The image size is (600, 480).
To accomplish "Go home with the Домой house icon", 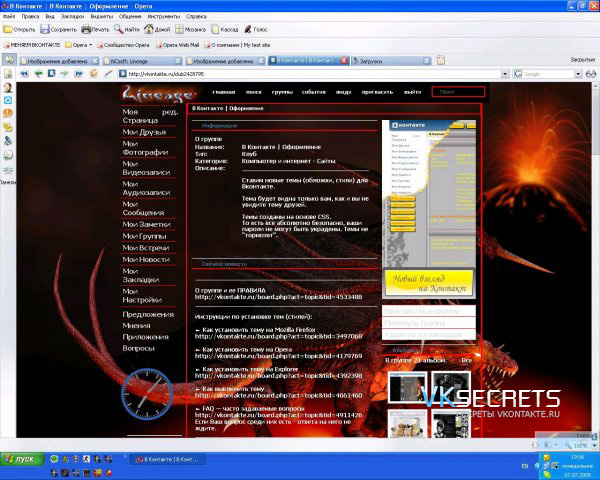I will pyautogui.click(x=149, y=29).
